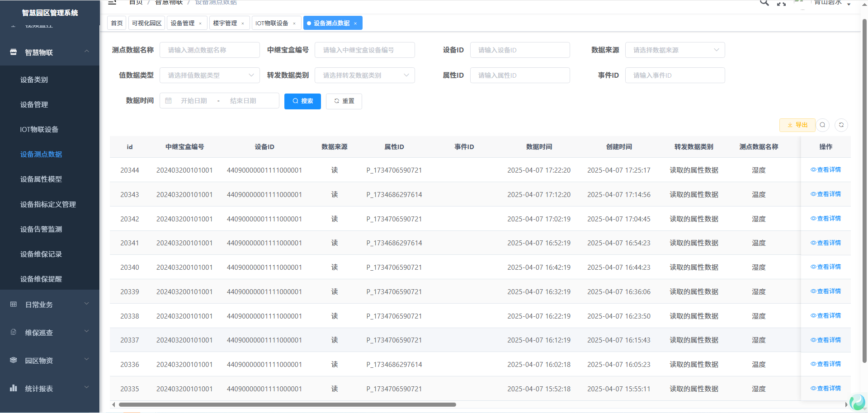Image resolution: width=868 pixels, height=413 pixels.
Task: Click the table's horizontal scrollbar thumb
Action: pyautogui.click(x=287, y=405)
